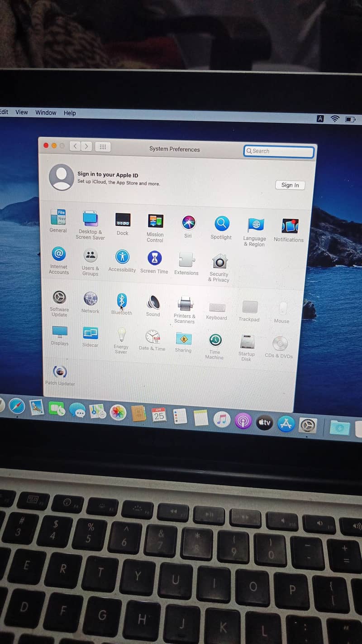Open Network preferences
This screenshot has width=362, height=644.
click(90, 303)
